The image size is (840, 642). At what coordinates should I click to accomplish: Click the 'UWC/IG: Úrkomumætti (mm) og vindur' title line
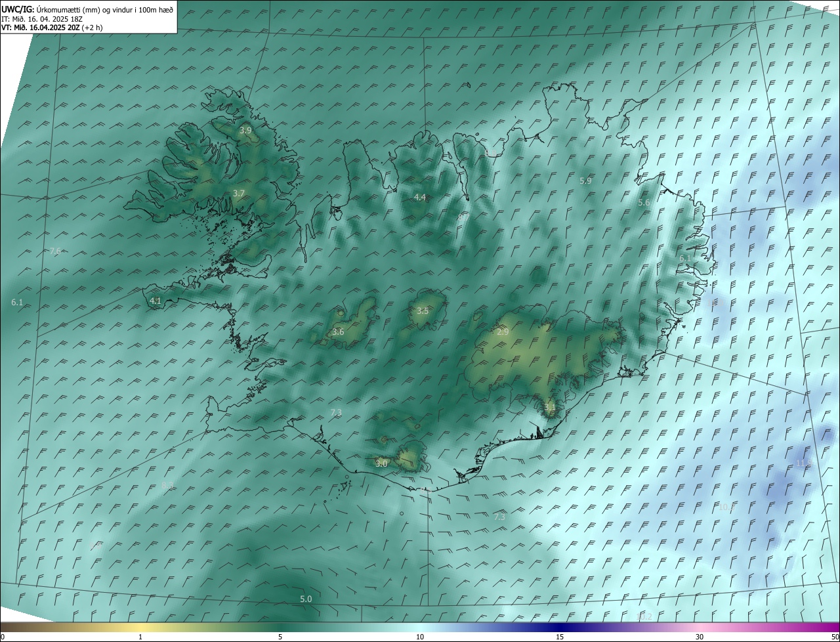tap(87, 9)
